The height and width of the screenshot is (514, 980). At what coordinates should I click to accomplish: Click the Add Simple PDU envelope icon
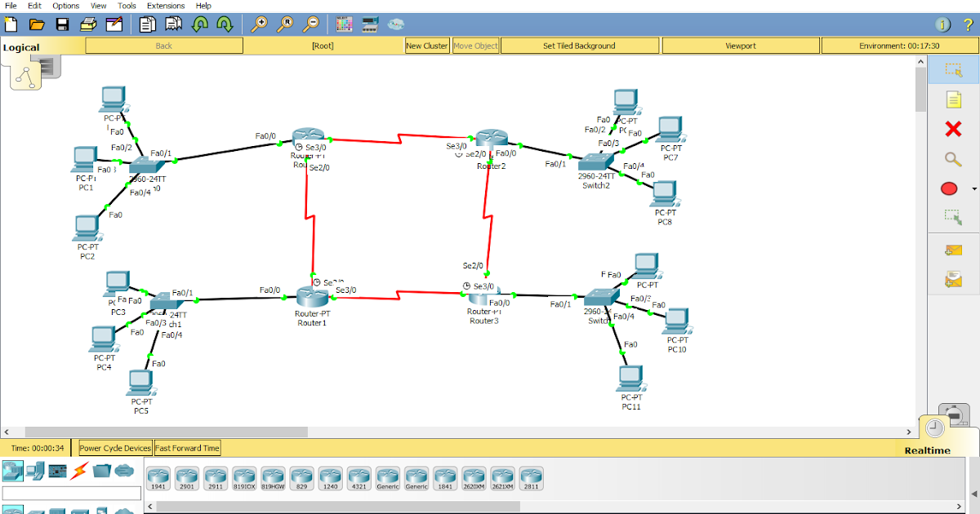[x=952, y=250]
